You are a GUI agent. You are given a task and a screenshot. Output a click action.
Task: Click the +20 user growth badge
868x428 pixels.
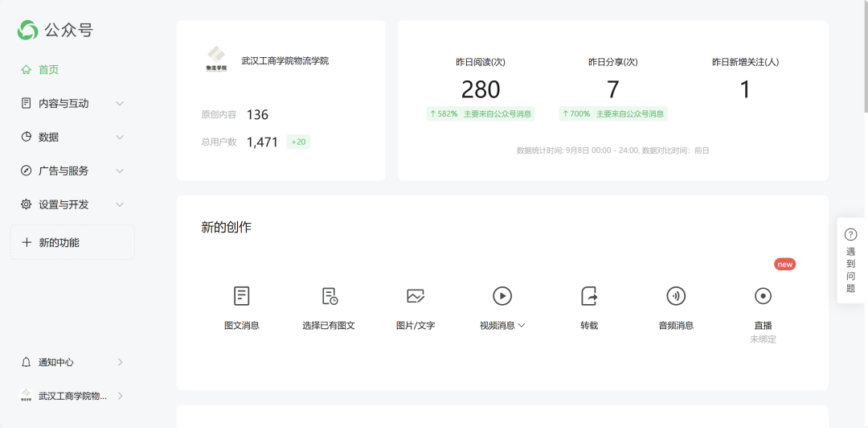(298, 142)
